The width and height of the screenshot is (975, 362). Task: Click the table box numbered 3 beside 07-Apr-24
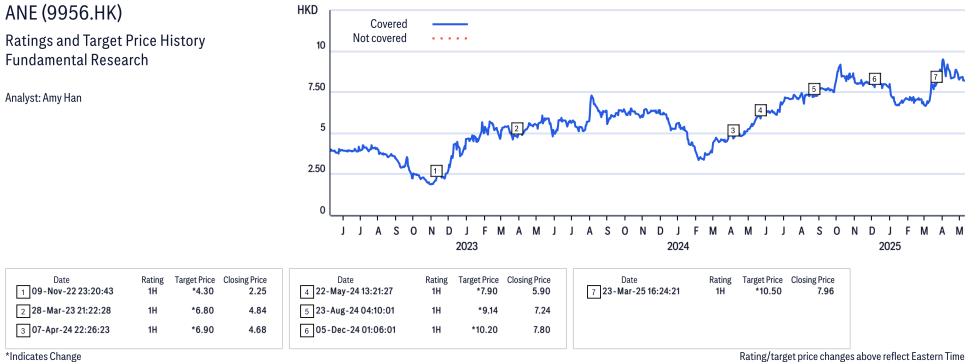point(22,330)
